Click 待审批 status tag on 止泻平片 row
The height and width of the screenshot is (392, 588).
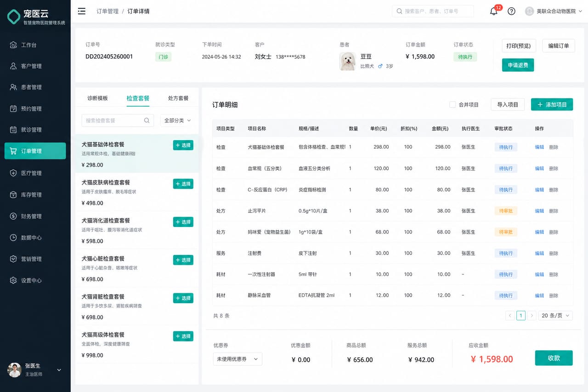(x=506, y=211)
